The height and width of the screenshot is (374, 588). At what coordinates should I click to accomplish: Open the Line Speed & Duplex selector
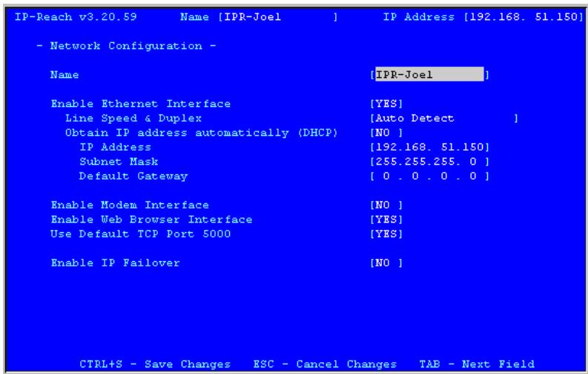444,119
